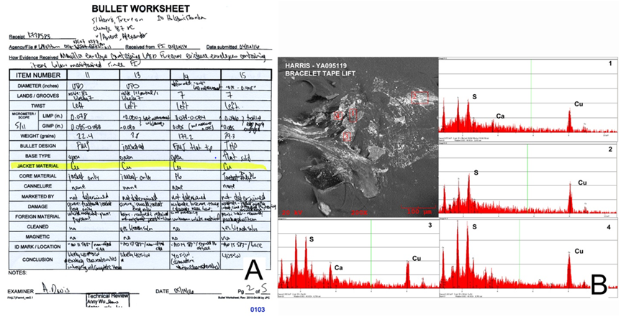644x327 pixels.
Task: Click the S peak label in spectrum 2
Action: pyautogui.click(x=476, y=172)
